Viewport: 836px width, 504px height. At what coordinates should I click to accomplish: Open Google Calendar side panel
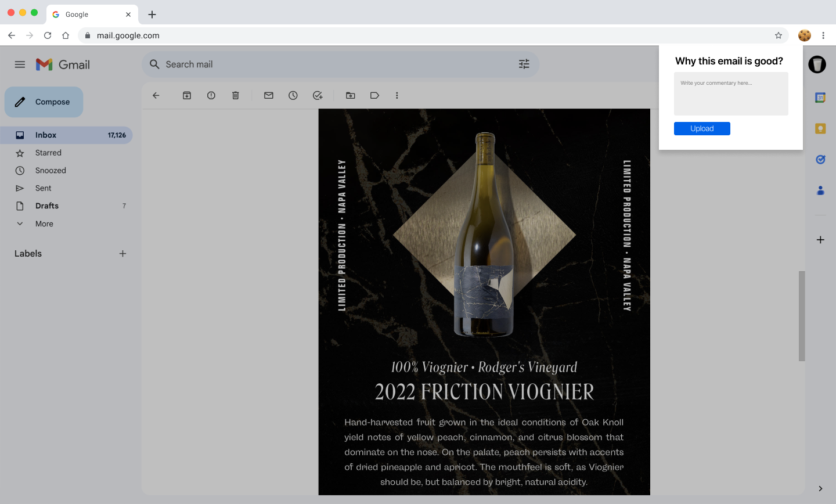(820, 98)
